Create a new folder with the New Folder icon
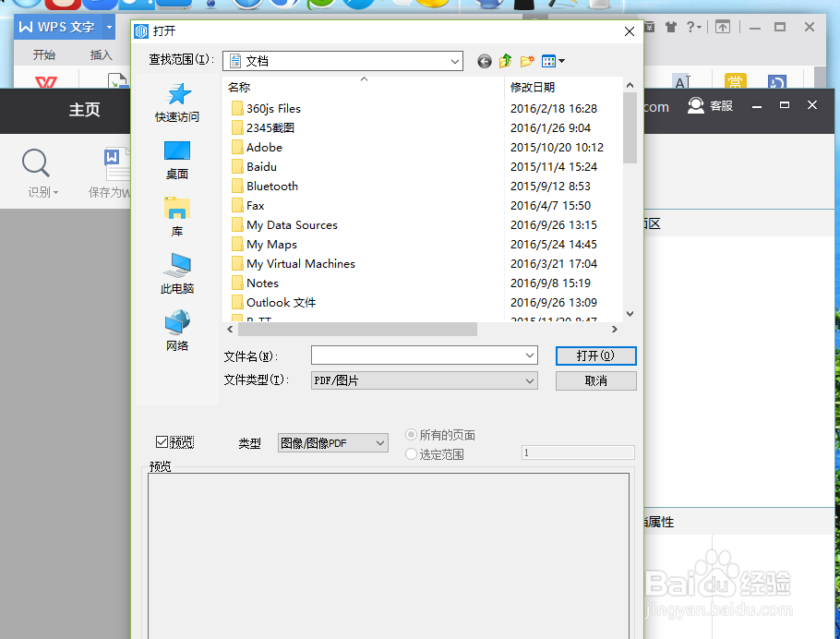The image size is (840, 639). point(526,61)
